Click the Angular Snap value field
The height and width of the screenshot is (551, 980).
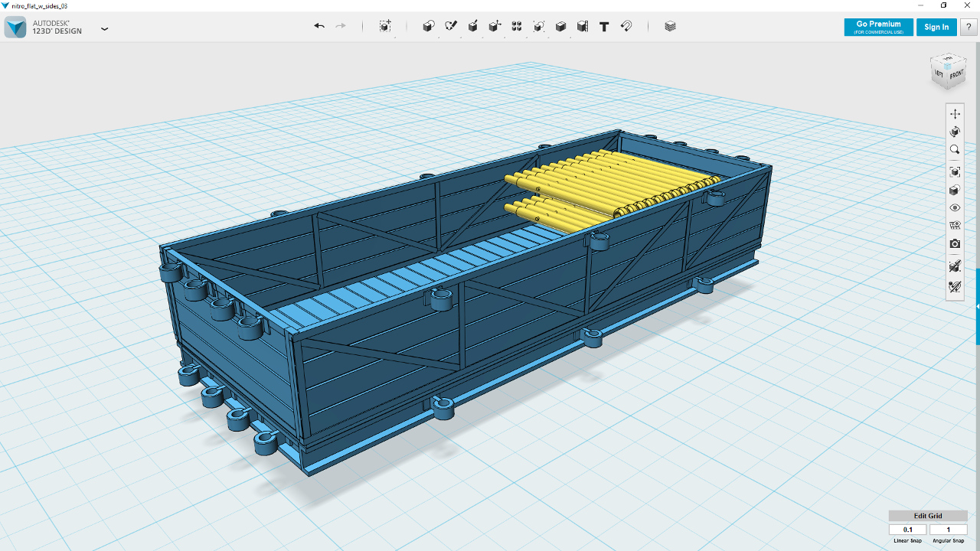click(x=949, y=530)
